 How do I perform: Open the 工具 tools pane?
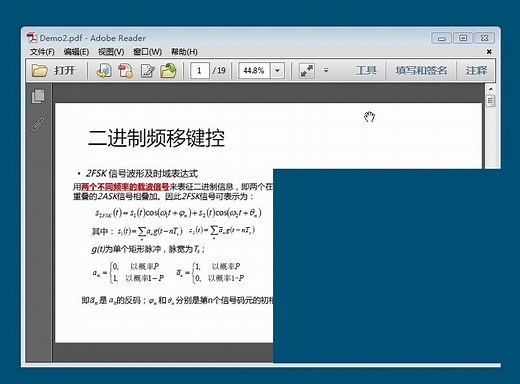coord(366,70)
